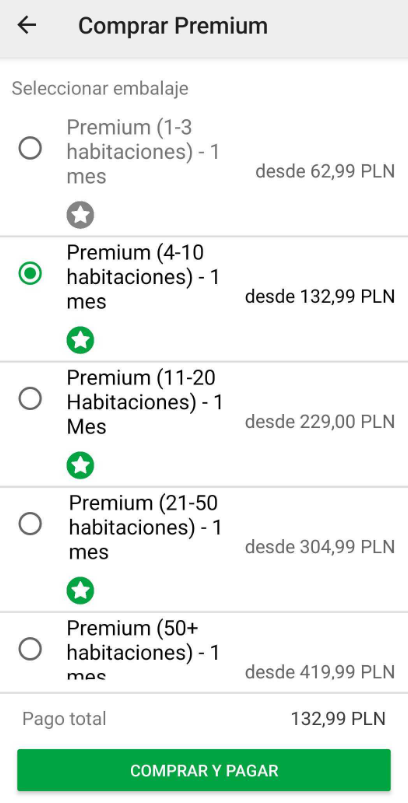Image resolution: width=408 pixels, height=803 pixels.
Task: Tap the desde 304,99 PLN price
Action: click(x=320, y=547)
